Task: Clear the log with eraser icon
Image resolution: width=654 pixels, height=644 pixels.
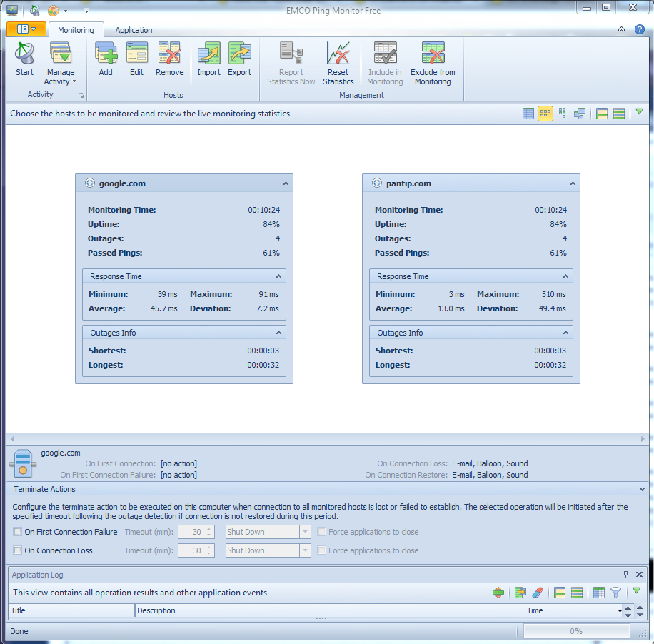Action: point(538,593)
